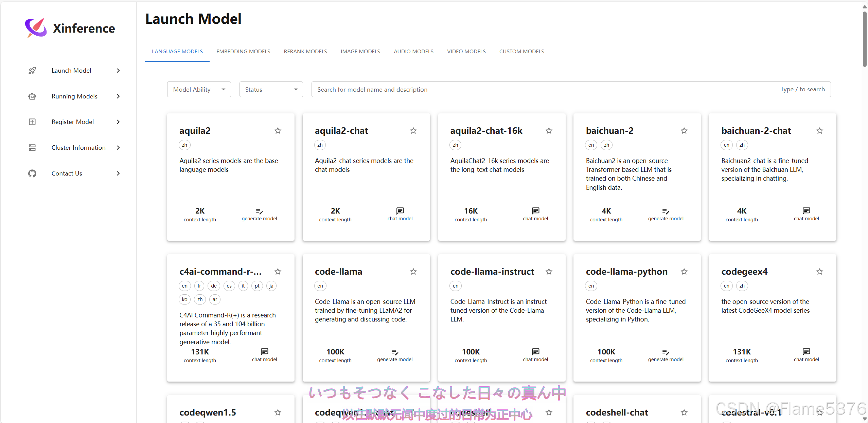Click generate model icon on code-llama card
Image resolution: width=868 pixels, height=423 pixels.
click(394, 352)
